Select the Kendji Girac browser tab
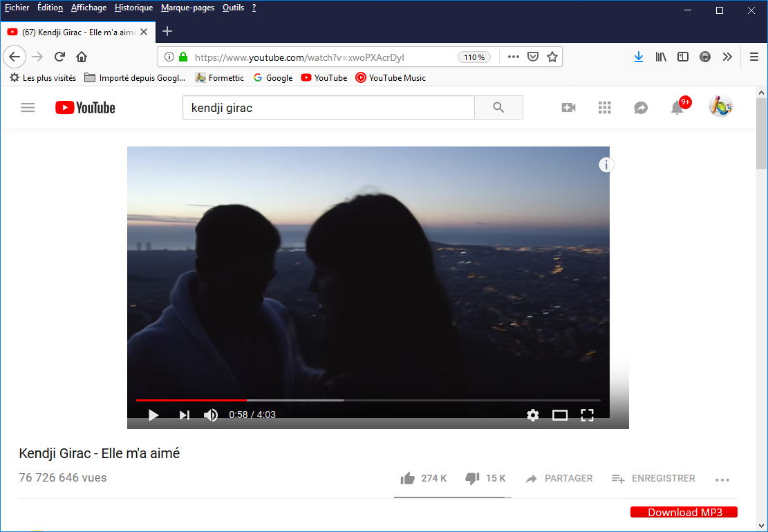Screen dimensions: 768x532 [78, 32]
